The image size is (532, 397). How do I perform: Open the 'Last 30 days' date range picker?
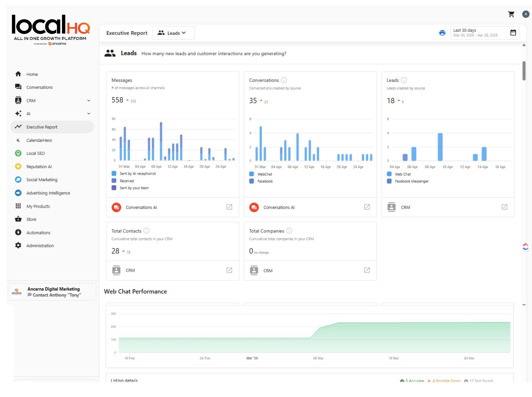(x=485, y=33)
